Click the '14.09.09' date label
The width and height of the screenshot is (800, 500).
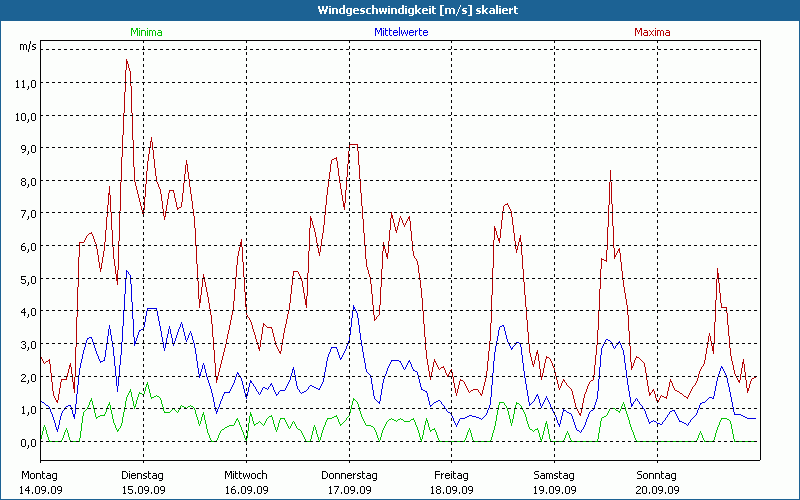point(41,490)
